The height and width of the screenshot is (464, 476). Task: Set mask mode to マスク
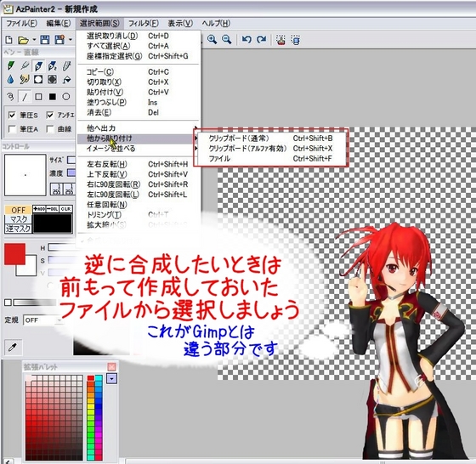(x=18, y=219)
